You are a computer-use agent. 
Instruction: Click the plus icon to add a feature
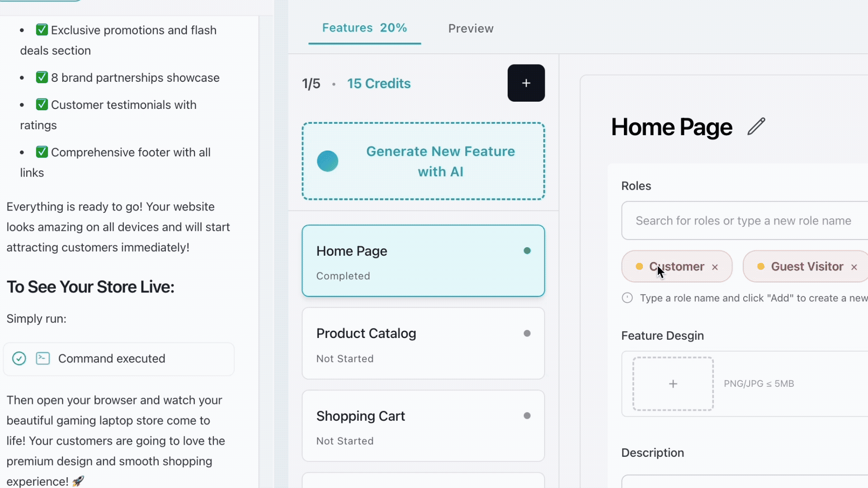[x=526, y=83]
